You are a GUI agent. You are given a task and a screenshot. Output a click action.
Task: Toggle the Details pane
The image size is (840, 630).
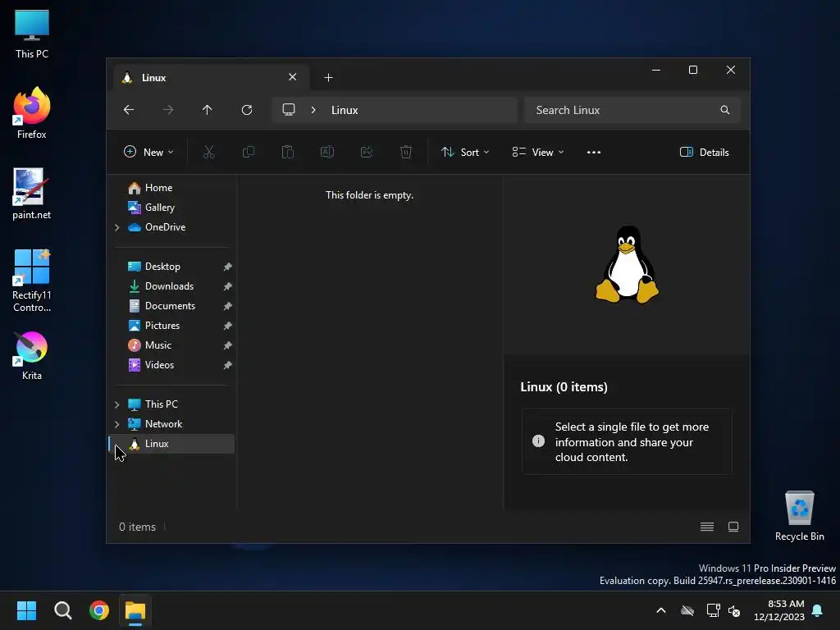tap(704, 152)
